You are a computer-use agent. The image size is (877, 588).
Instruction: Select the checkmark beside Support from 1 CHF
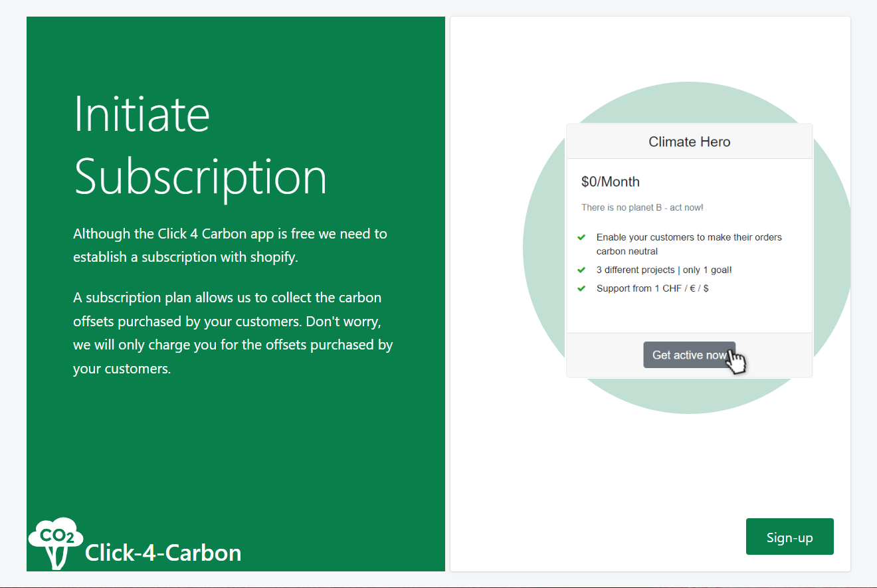point(581,288)
